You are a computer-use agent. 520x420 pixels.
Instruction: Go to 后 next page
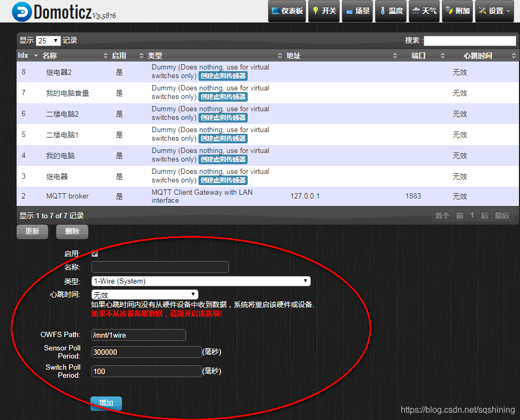(484, 216)
